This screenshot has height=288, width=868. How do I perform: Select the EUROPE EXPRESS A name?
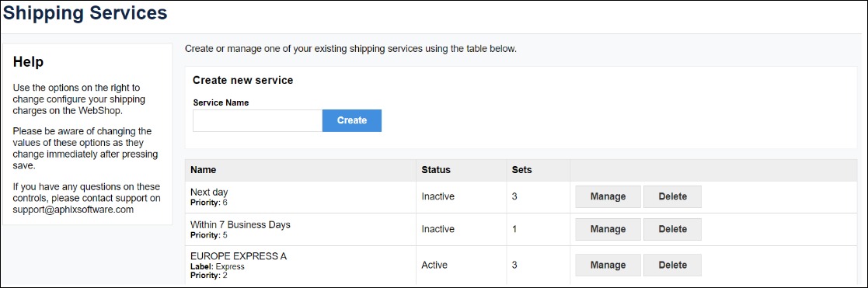click(x=239, y=257)
